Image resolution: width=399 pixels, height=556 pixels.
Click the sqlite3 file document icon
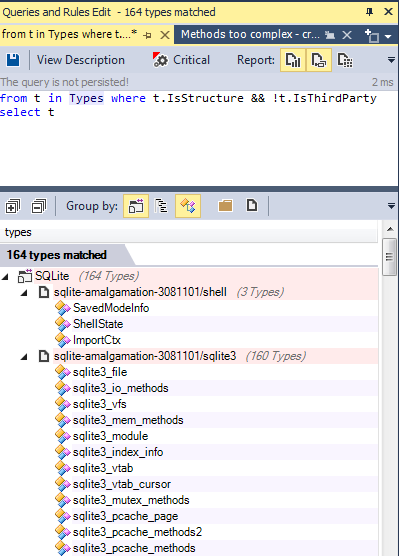tap(44, 356)
